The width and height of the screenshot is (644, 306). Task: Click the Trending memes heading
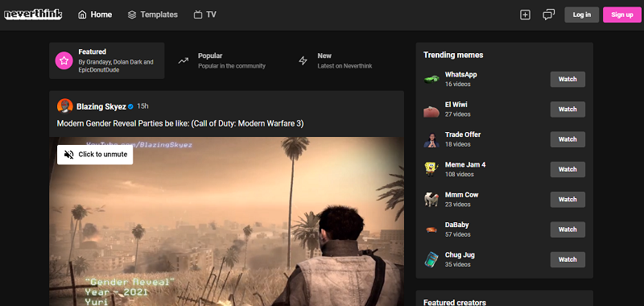(453, 55)
